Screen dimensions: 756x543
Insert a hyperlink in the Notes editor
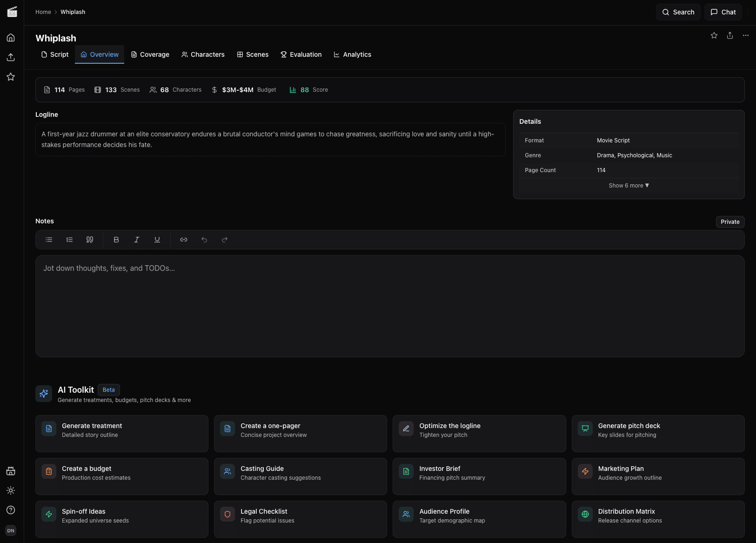183,240
